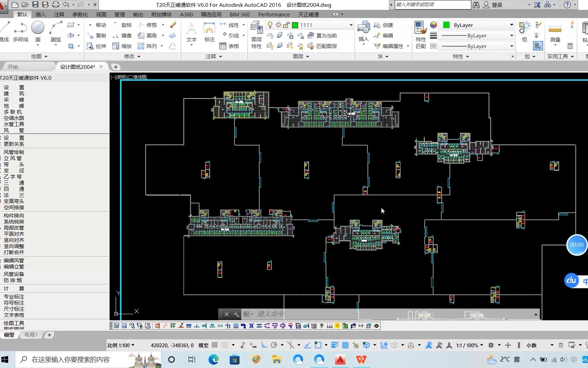The image size is (588, 368).
Task: Expand the 修改 (Modify) panel
Action: pyautogui.click(x=132, y=56)
